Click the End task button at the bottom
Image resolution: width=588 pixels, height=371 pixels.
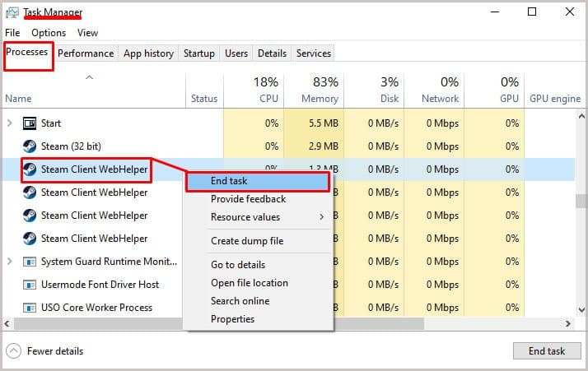547,351
